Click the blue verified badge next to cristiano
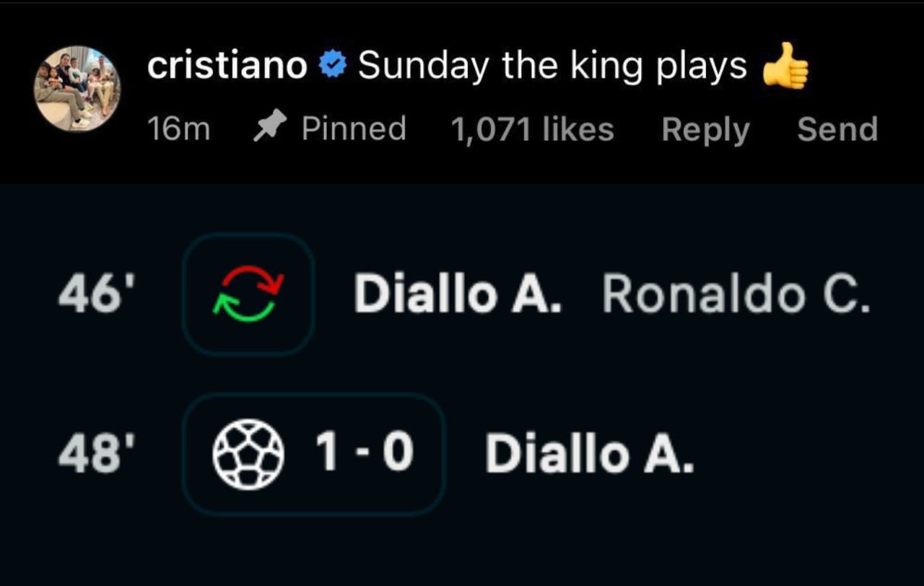 pyautogui.click(x=333, y=66)
